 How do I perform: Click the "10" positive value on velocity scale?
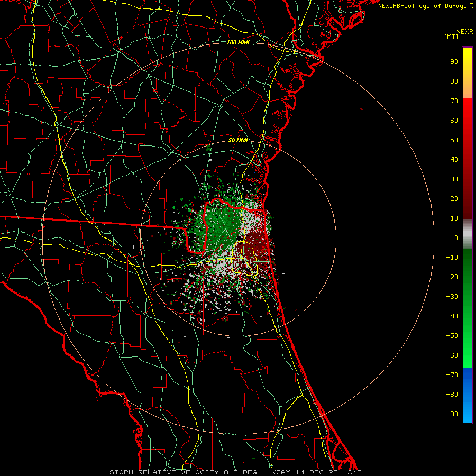[x=454, y=218]
